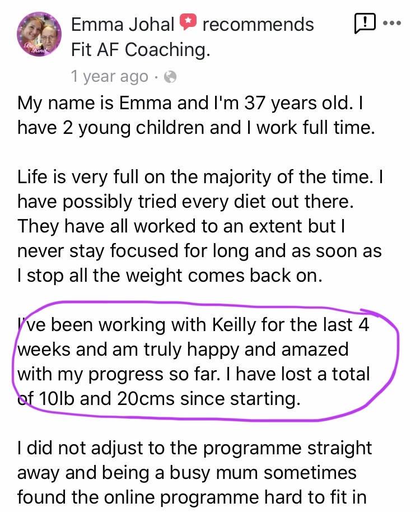Tap the circled "working with Keilly" paragraph

click(x=193, y=361)
